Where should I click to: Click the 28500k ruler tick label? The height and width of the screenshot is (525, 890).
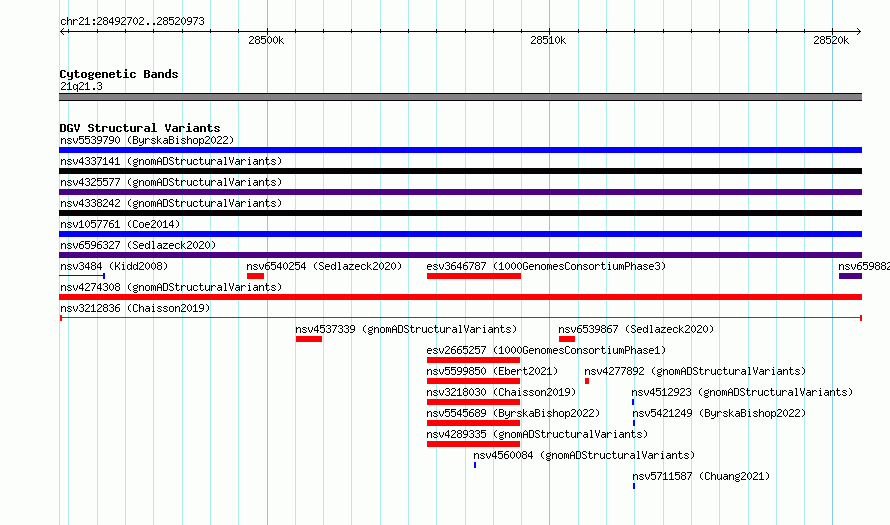pyautogui.click(x=266, y=40)
